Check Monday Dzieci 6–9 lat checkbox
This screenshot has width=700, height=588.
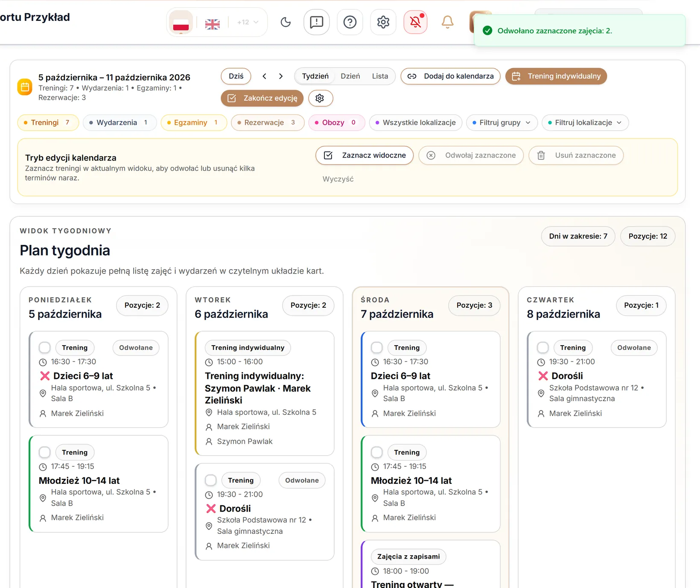(45, 347)
